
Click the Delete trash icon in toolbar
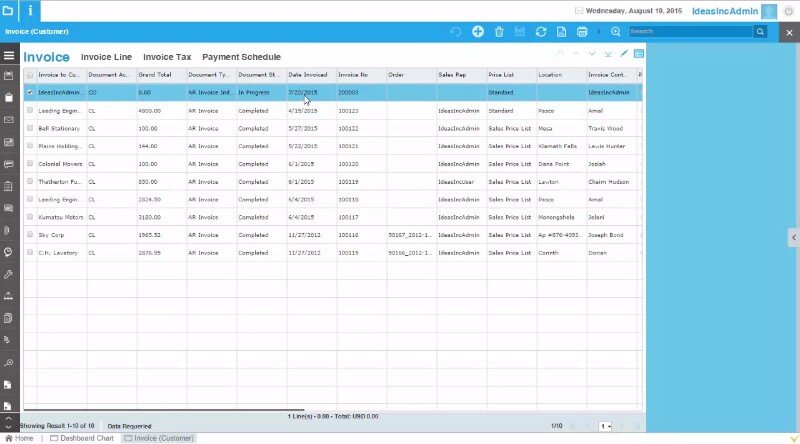499,32
